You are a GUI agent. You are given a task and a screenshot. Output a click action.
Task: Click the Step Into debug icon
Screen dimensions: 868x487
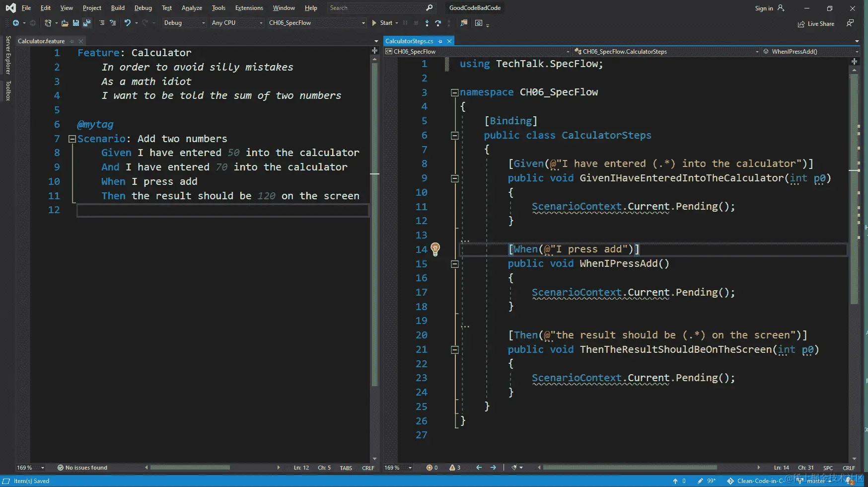point(427,23)
